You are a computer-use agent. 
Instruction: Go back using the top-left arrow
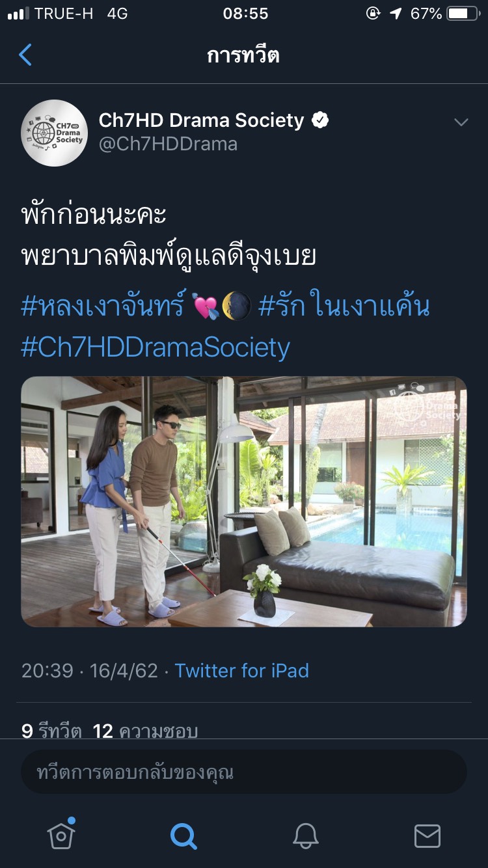[x=25, y=55]
